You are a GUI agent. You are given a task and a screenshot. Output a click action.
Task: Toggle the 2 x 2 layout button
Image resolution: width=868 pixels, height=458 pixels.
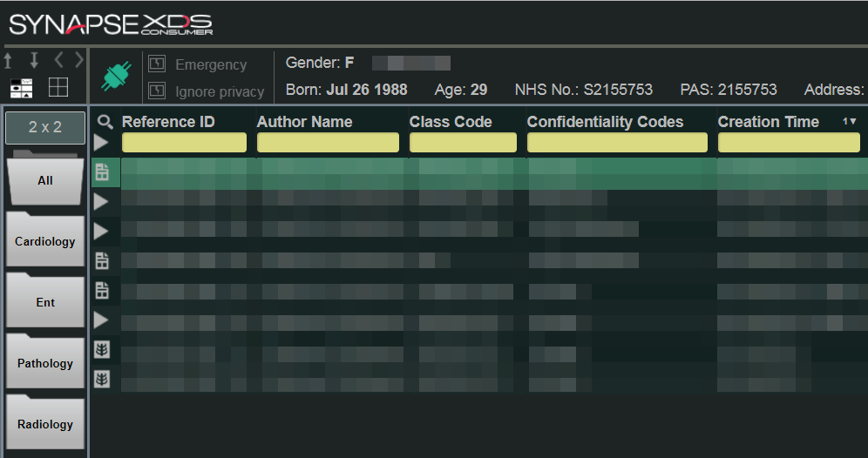click(45, 127)
